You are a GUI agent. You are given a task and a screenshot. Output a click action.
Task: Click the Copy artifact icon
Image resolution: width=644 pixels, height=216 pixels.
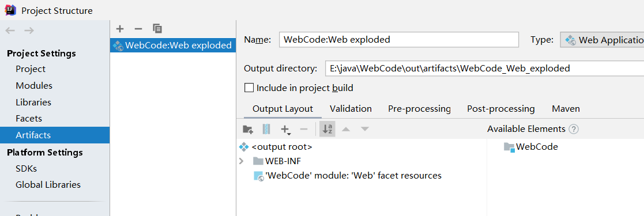(157, 29)
